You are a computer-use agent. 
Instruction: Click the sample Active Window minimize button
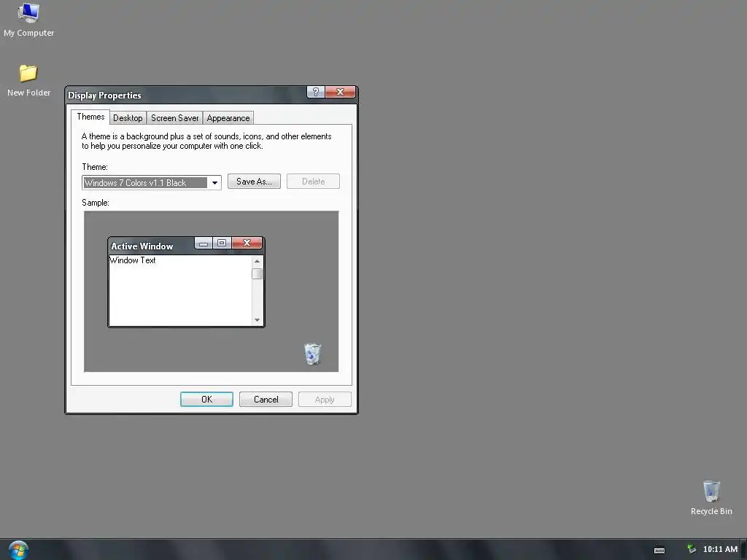pyautogui.click(x=204, y=244)
